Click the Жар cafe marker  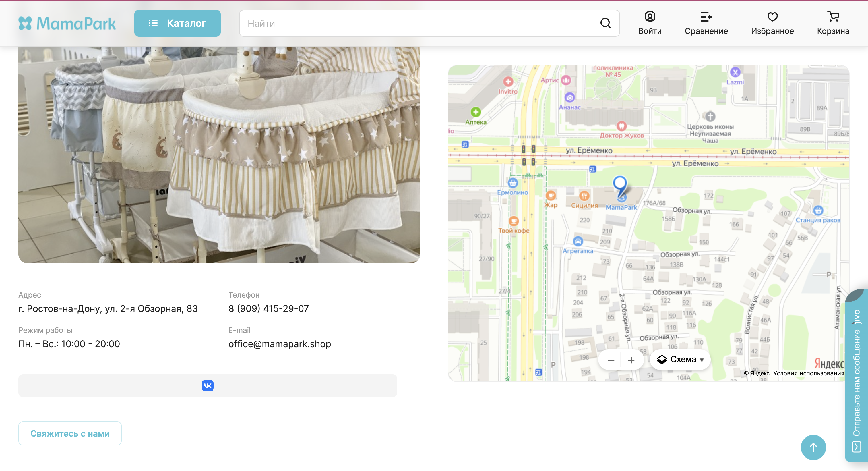[x=551, y=195]
